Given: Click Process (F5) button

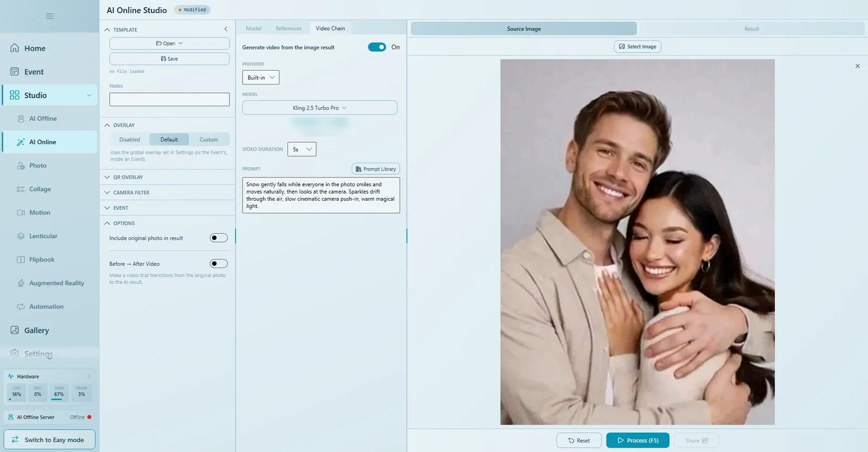Looking at the screenshot, I should click(638, 440).
